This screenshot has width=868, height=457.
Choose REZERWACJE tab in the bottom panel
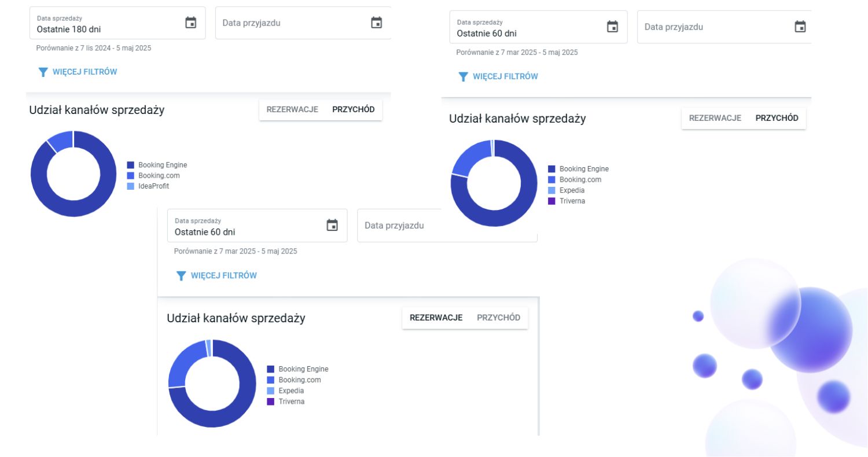[x=436, y=318]
